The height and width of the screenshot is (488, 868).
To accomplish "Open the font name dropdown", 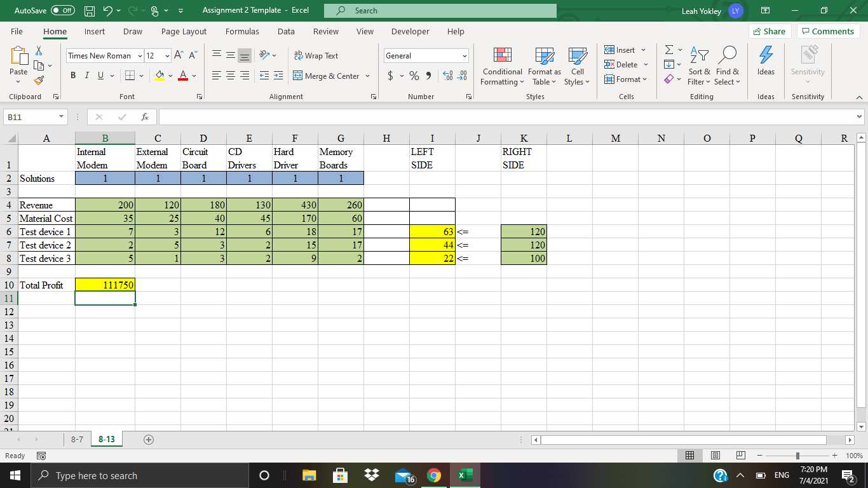I will point(139,56).
